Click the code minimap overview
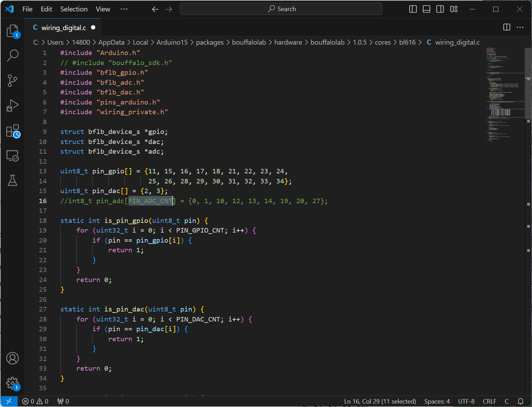 [505, 94]
